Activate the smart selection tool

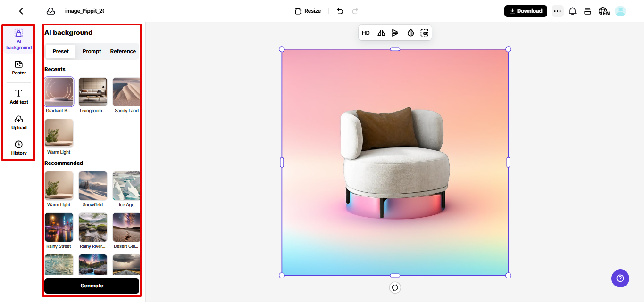pyautogui.click(x=424, y=33)
